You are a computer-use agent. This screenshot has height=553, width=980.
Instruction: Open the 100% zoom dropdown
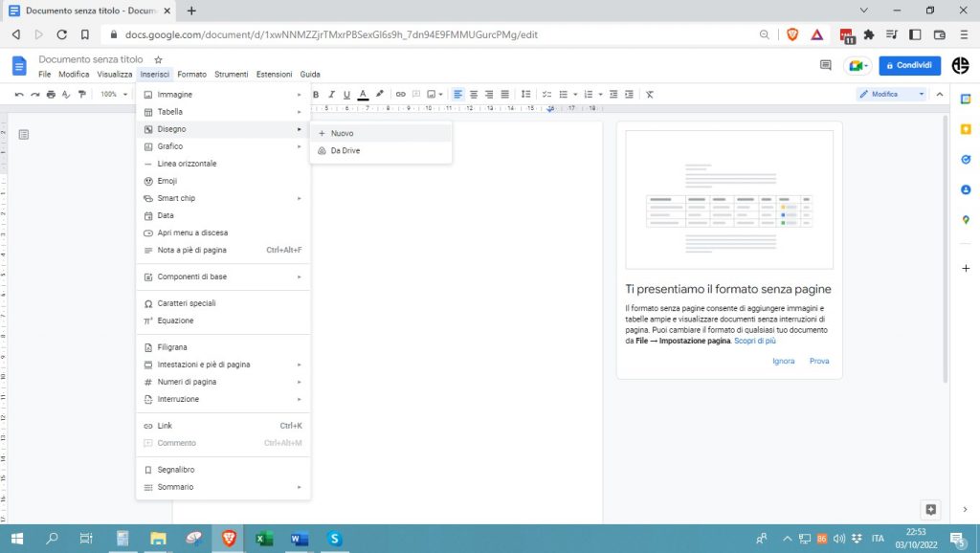click(x=114, y=95)
